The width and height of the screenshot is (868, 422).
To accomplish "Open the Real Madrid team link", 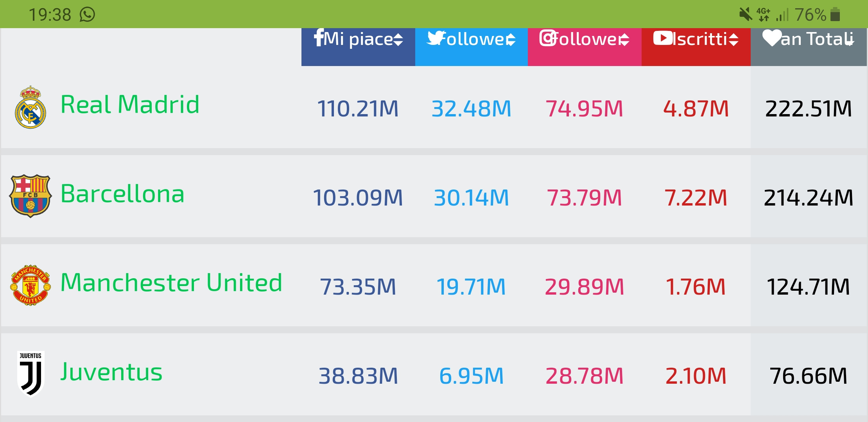I will [x=130, y=105].
